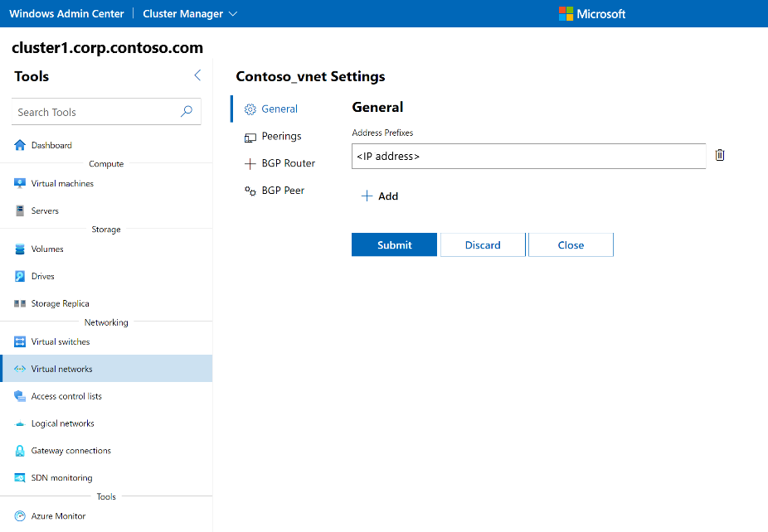Open the Virtual machines tool

[64, 183]
